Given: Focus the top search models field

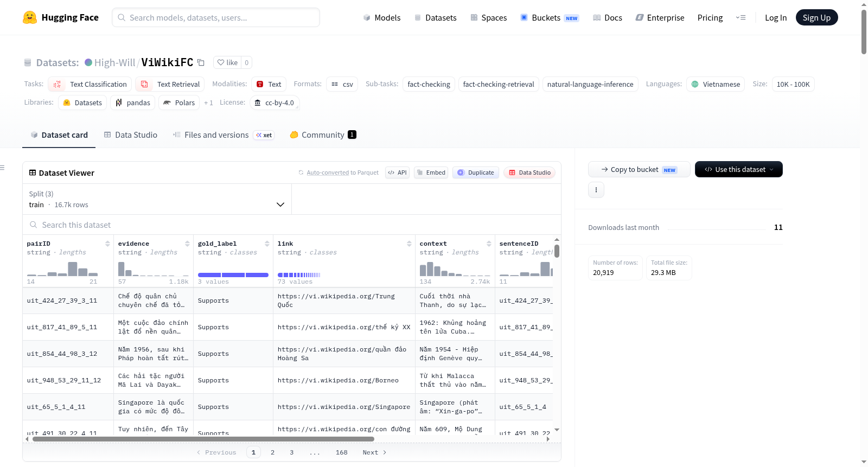Looking at the screenshot, I should tap(216, 17).
